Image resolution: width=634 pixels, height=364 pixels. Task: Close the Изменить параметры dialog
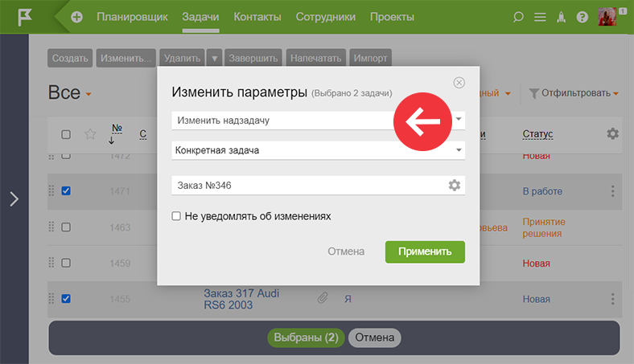point(459,83)
